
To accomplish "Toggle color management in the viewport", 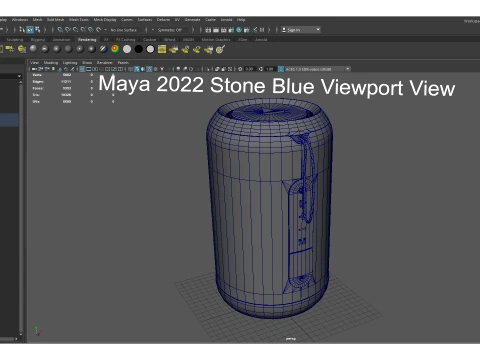I will 281,69.
